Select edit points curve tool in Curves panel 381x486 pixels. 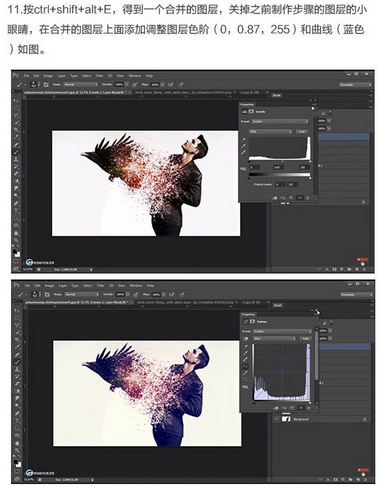(x=246, y=366)
